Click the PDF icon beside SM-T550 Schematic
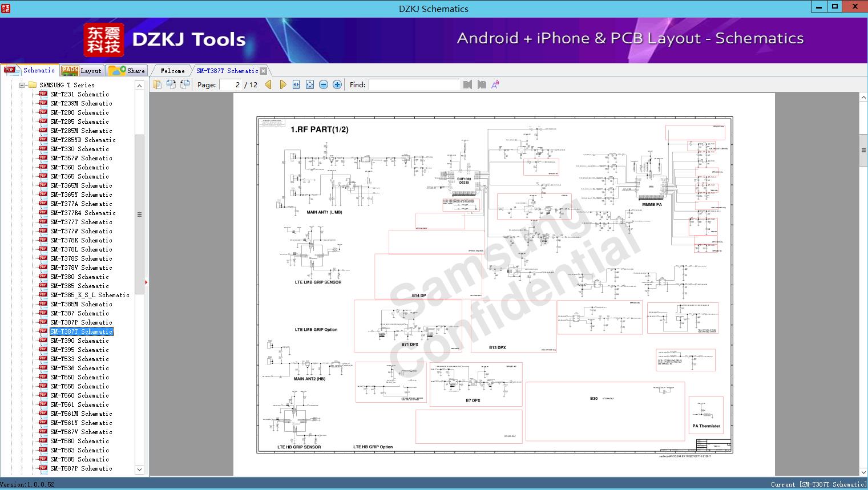 tap(43, 376)
